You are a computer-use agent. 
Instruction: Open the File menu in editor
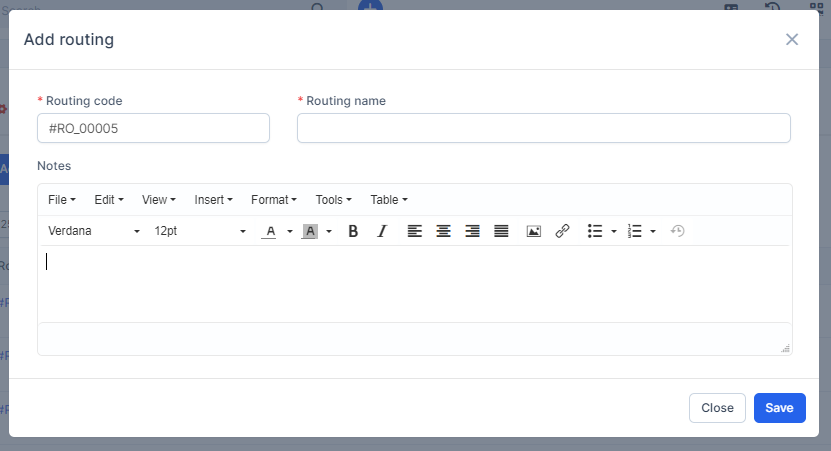(61, 200)
